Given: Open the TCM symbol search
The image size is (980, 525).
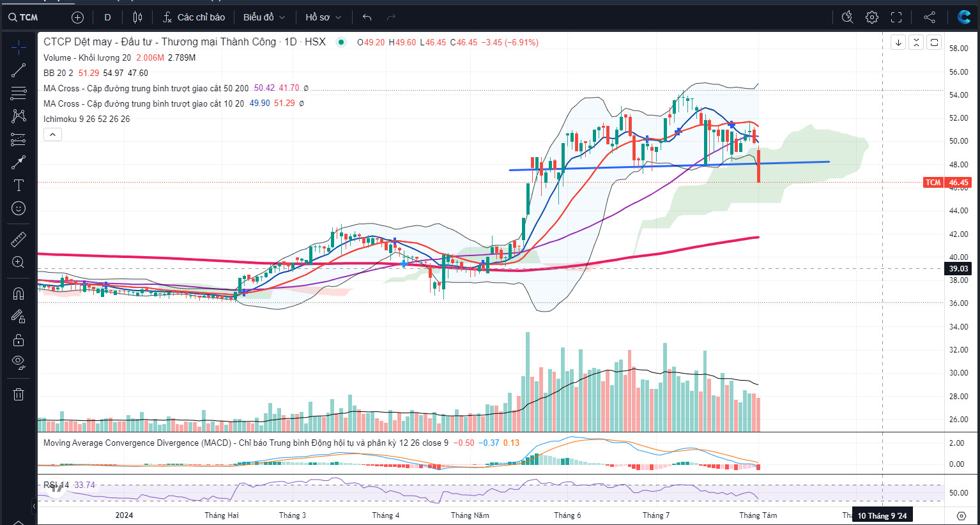Looking at the screenshot, I should [24, 17].
